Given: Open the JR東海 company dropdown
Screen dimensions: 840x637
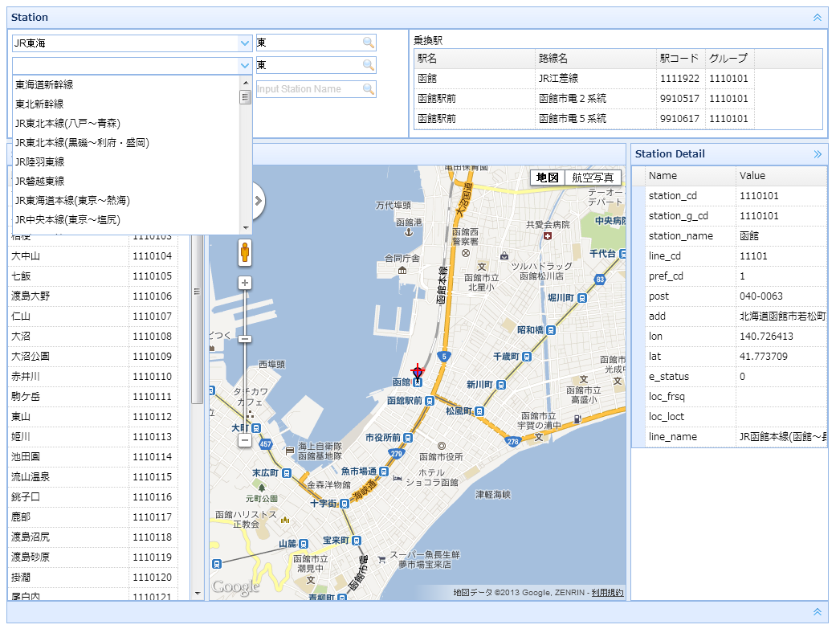Looking at the screenshot, I should [x=245, y=43].
